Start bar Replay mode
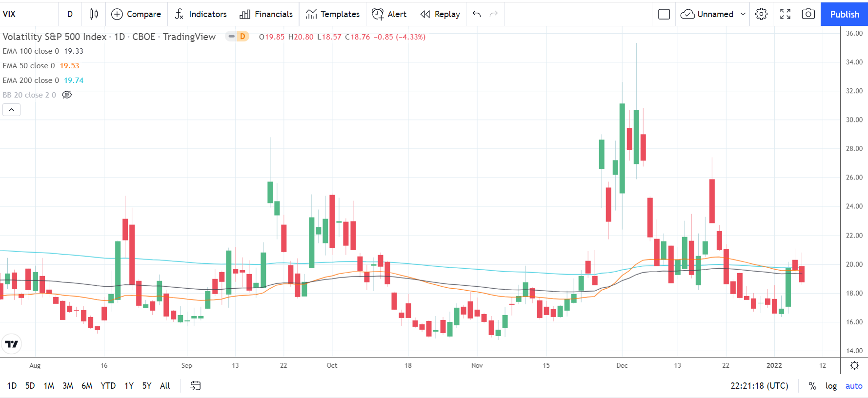Screen dimensions: 868x398 (x=440, y=14)
